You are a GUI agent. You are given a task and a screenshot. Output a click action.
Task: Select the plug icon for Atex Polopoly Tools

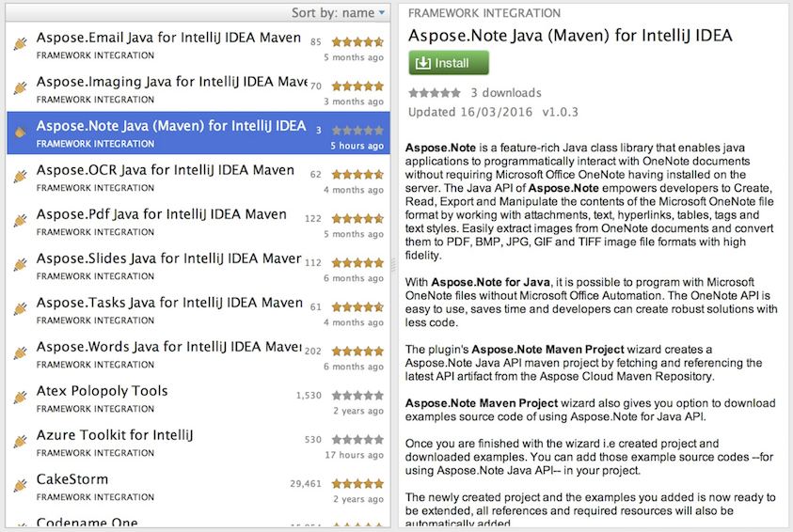pos(21,397)
